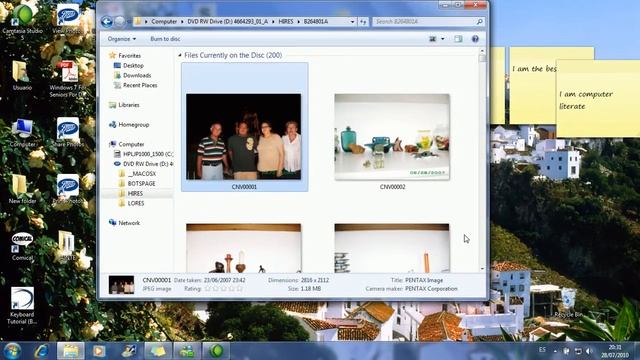Select Downloads in navigation pane
Image resolution: width=640 pixels, height=360 pixels.
coord(137,76)
